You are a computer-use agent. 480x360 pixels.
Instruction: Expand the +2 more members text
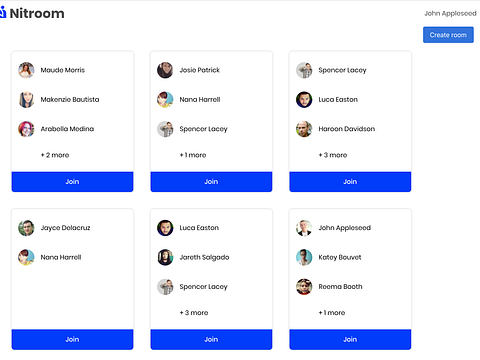point(55,155)
